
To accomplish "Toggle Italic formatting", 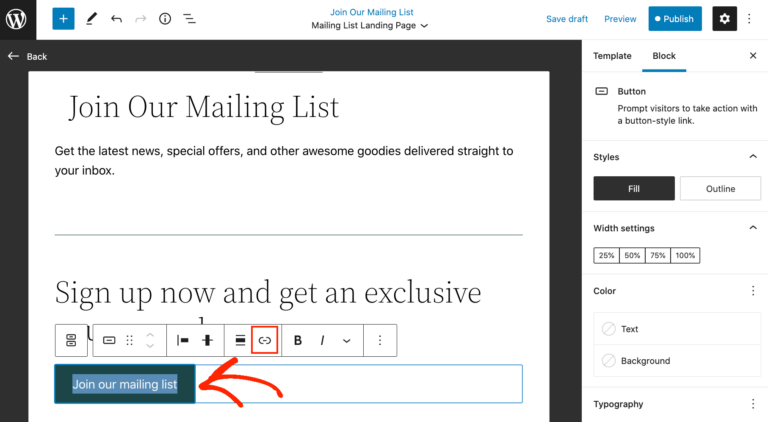I will tap(322, 340).
